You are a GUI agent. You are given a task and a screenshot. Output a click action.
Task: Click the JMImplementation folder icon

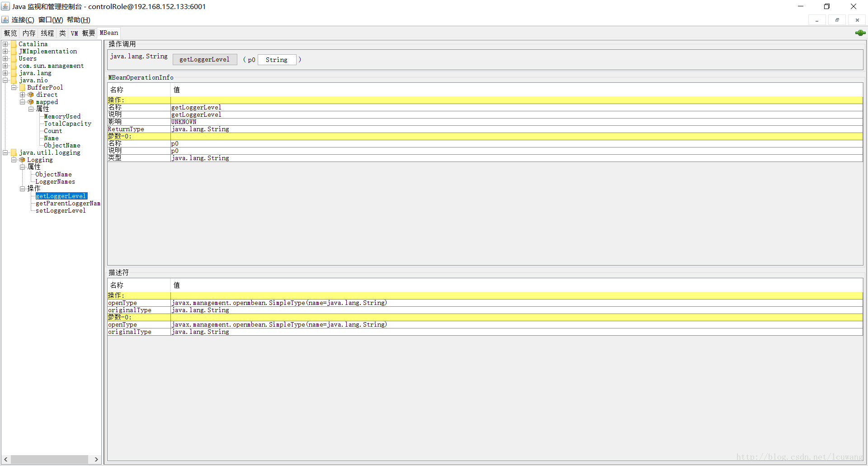14,51
